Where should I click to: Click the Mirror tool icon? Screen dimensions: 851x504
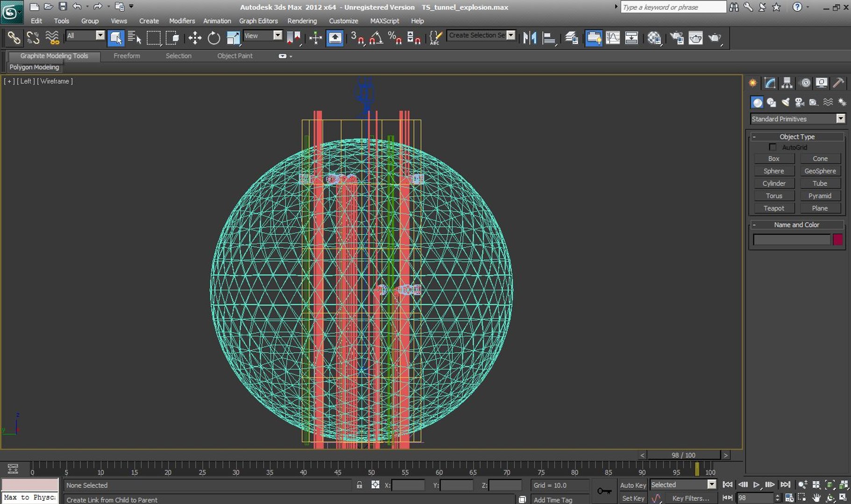530,38
